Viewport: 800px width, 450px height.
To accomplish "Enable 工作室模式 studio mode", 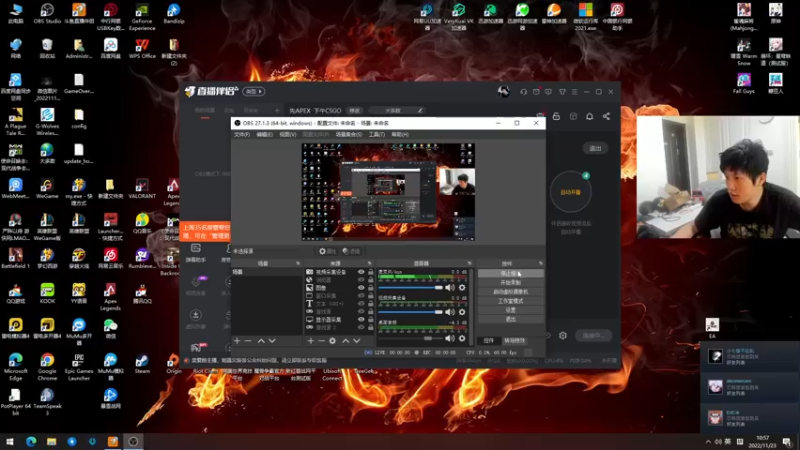I will tap(511, 301).
